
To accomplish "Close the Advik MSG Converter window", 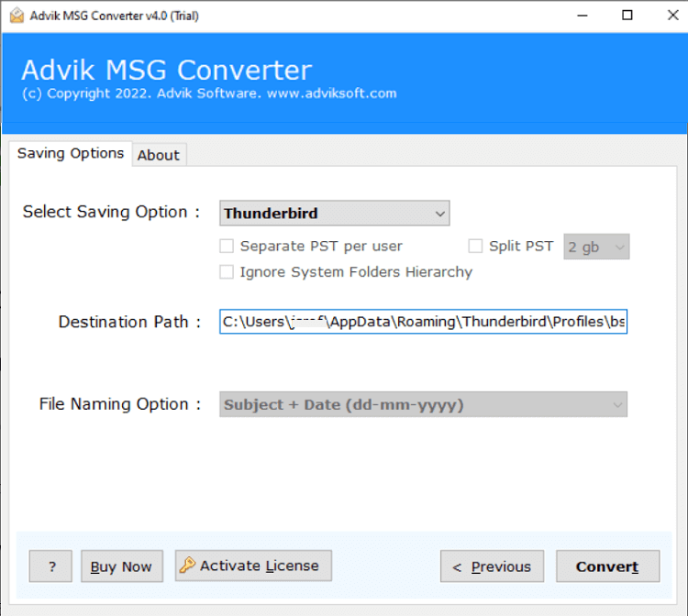I will (672, 16).
